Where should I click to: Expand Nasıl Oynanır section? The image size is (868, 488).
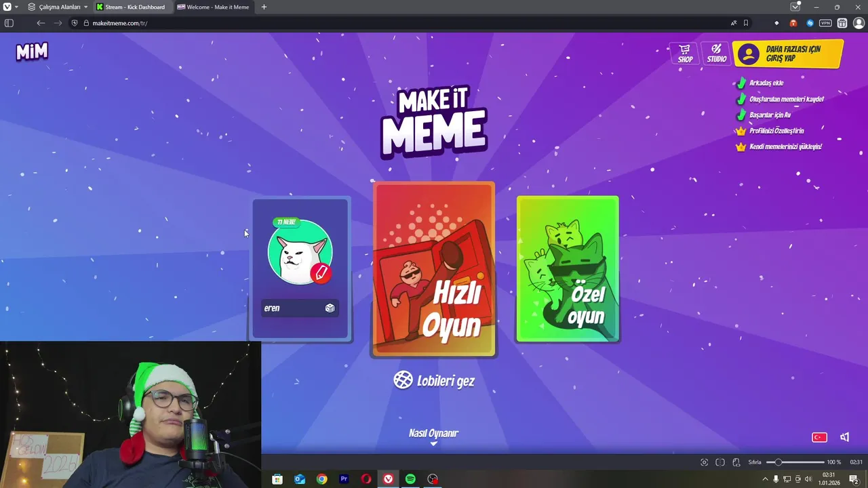(433, 436)
